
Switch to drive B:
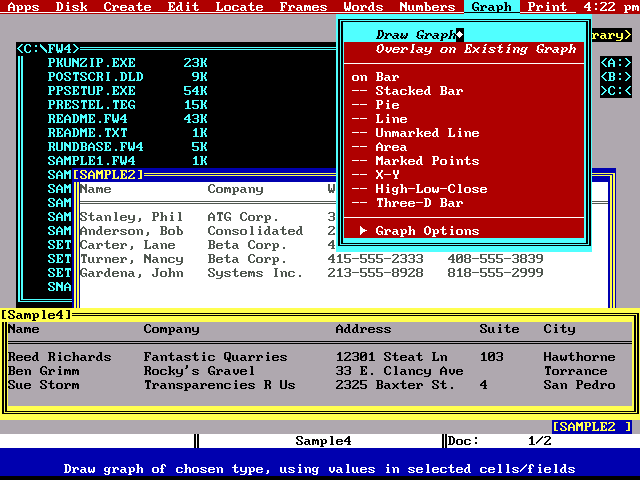tap(616, 77)
